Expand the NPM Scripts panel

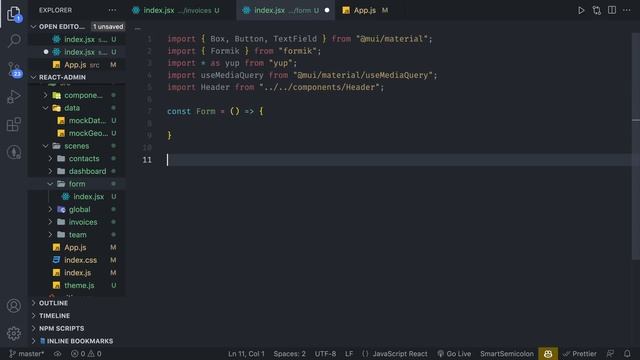77,328
